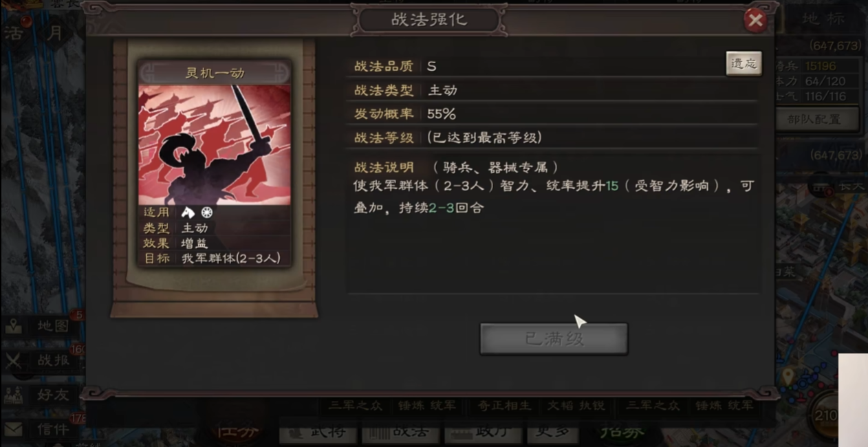Open the 武将 generals tab

click(x=316, y=432)
